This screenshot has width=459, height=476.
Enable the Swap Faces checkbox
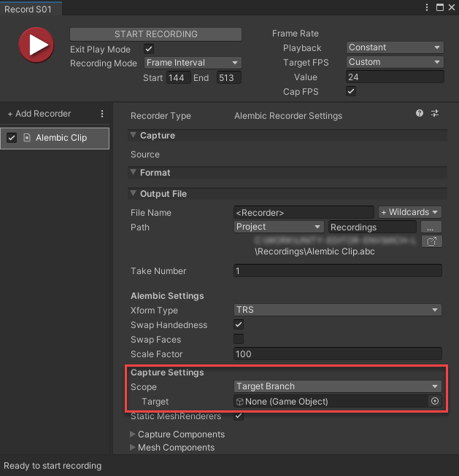[x=239, y=340]
